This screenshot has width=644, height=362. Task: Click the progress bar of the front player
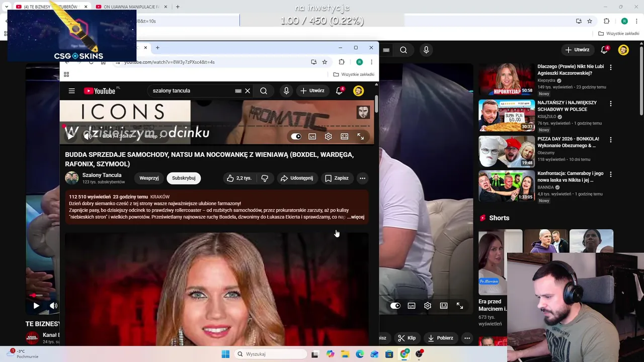tap(217, 126)
